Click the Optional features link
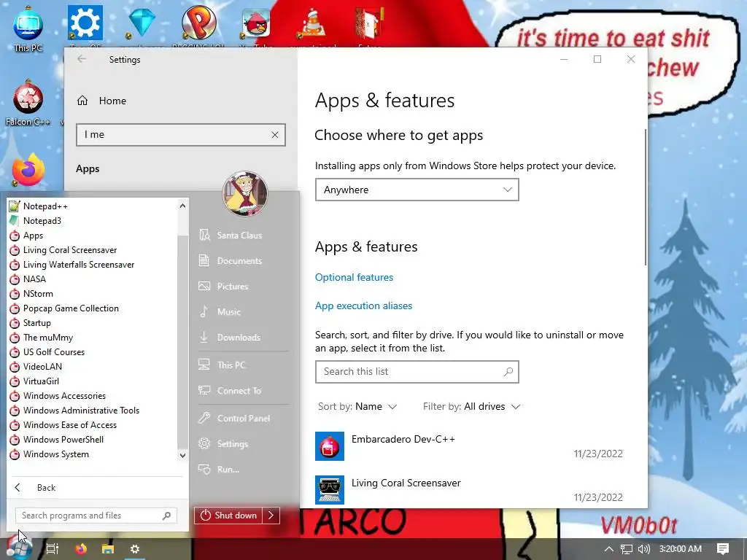Viewport: 747px width, 560px height. pyautogui.click(x=354, y=277)
